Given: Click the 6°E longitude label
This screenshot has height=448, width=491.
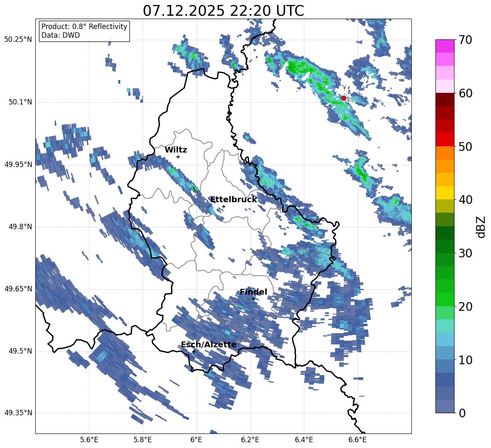Looking at the screenshot, I should coord(196,440).
